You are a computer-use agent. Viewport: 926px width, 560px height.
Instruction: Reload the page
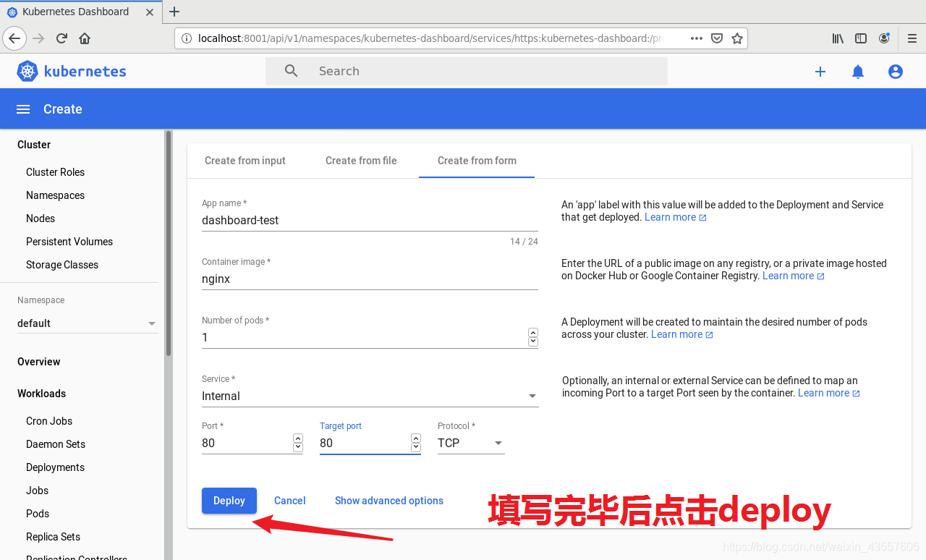point(61,38)
